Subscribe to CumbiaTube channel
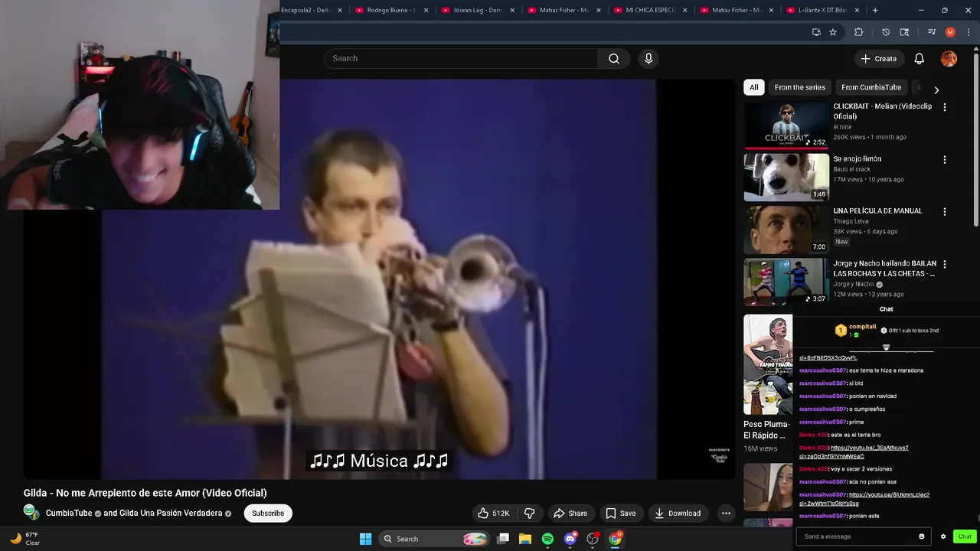This screenshot has width=980, height=551. (x=268, y=514)
